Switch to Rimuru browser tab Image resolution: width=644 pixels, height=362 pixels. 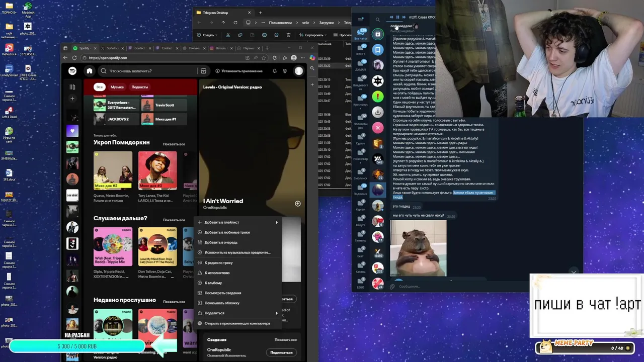[x=220, y=48]
